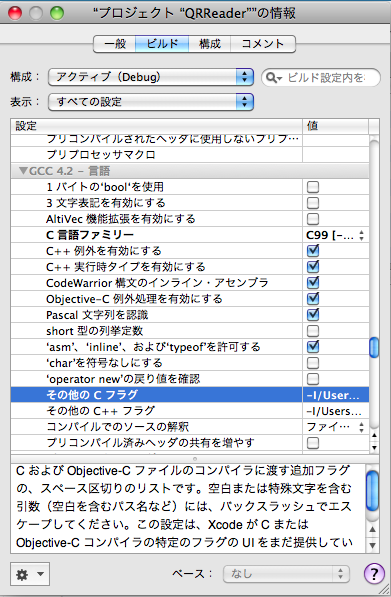
Task: Uncheck 'asm', 'inline', typeof を許可する checkbox
Action: [313, 347]
